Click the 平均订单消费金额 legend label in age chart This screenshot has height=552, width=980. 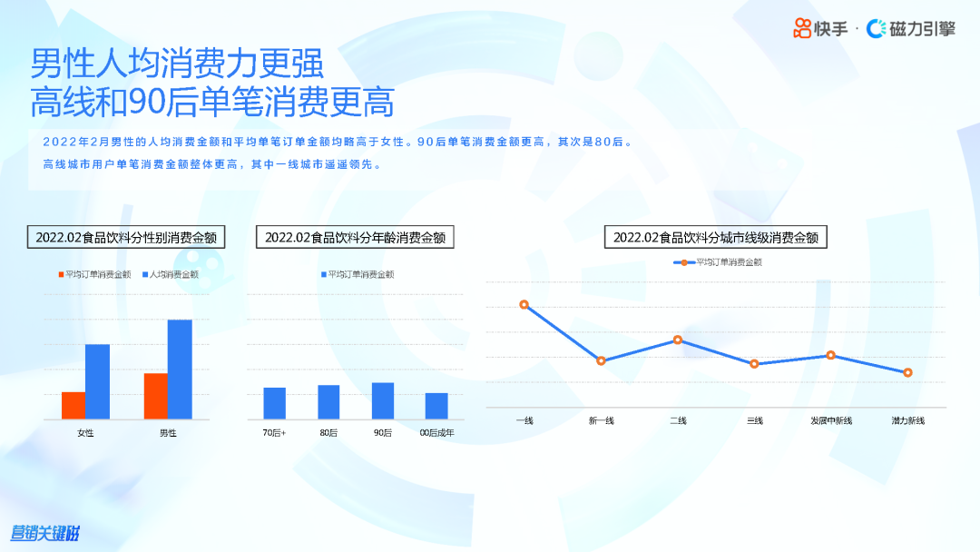tap(361, 274)
